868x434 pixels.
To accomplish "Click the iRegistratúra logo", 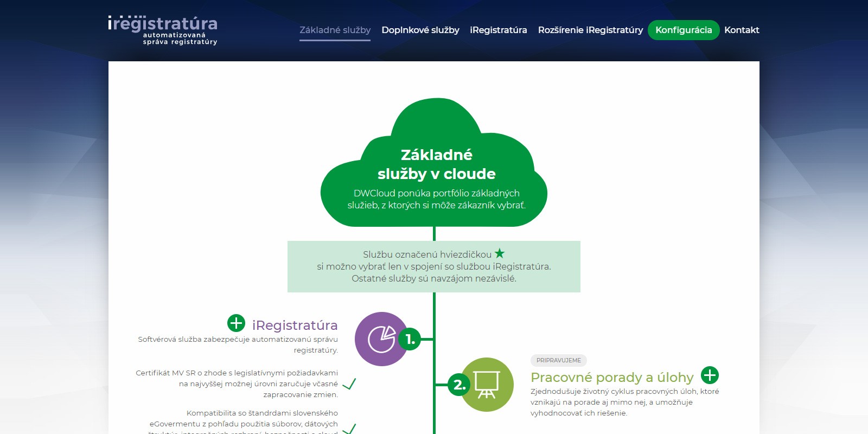I will pos(163,30).
